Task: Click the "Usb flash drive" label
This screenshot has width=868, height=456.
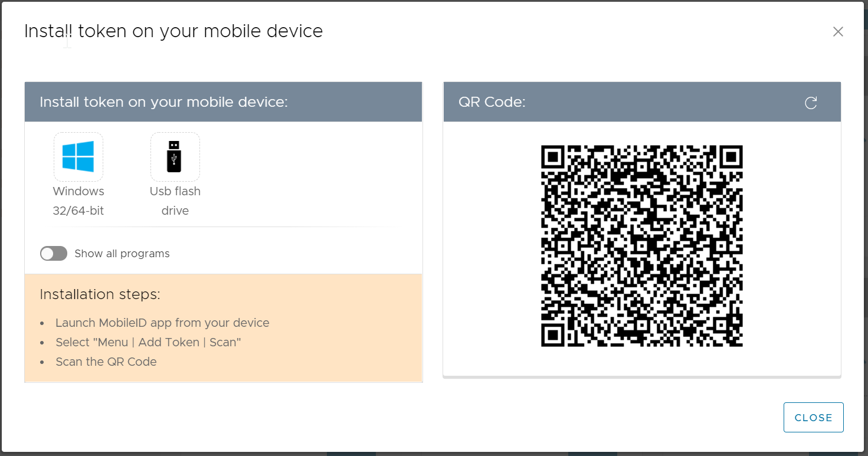Action: 175,201
